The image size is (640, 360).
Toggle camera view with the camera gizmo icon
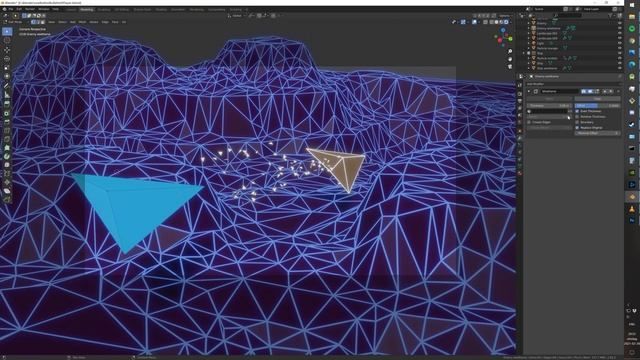click(510, 67)
